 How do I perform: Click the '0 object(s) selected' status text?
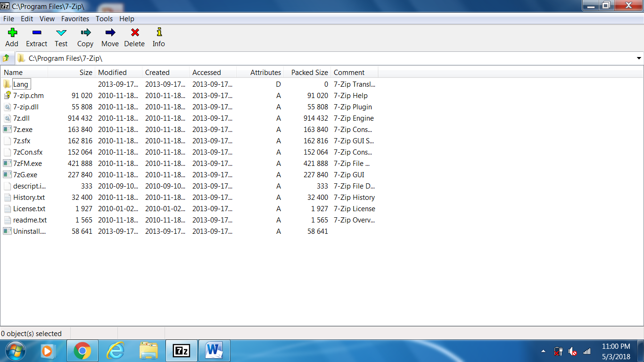[31, 334]
